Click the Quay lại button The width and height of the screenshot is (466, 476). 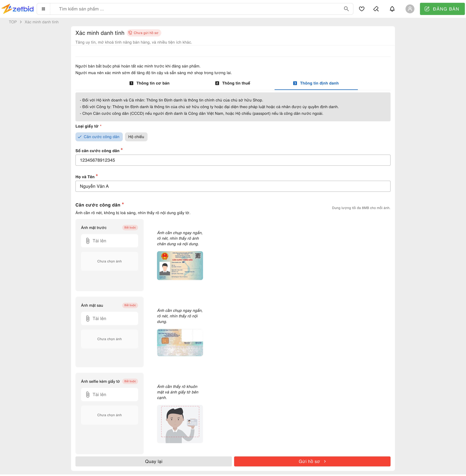pos(153,462)
